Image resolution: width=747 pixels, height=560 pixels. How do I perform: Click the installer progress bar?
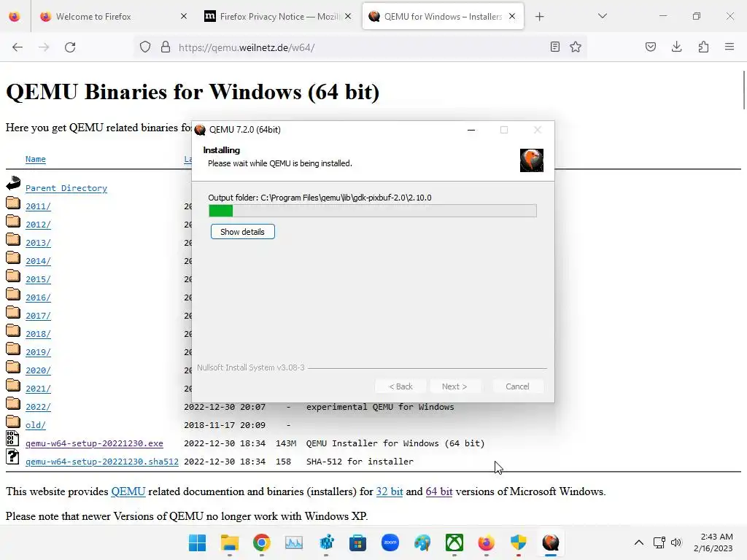373,211
